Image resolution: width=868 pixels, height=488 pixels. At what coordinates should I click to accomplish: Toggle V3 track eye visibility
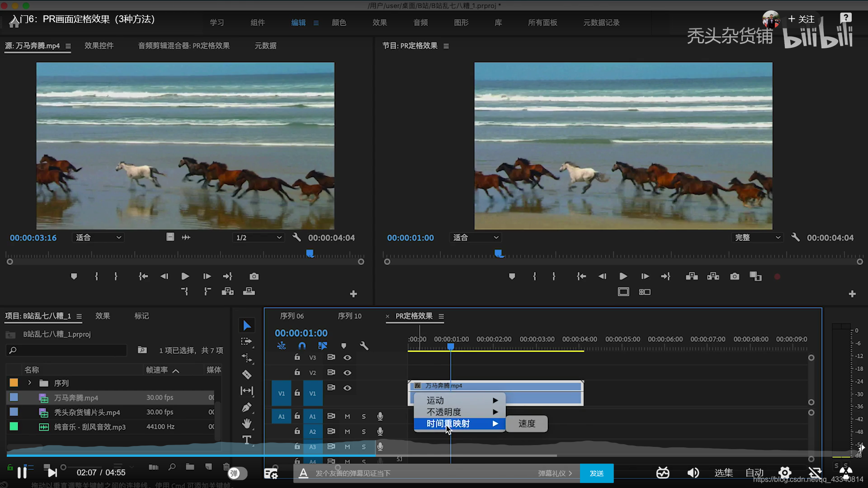(347, 357)
